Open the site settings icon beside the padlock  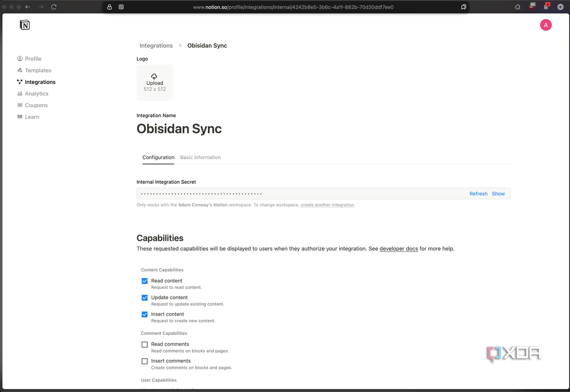[121, 7]
